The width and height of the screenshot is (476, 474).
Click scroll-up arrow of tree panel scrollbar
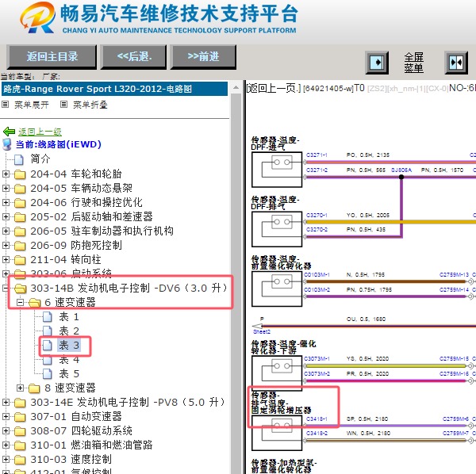pos(236,88)
